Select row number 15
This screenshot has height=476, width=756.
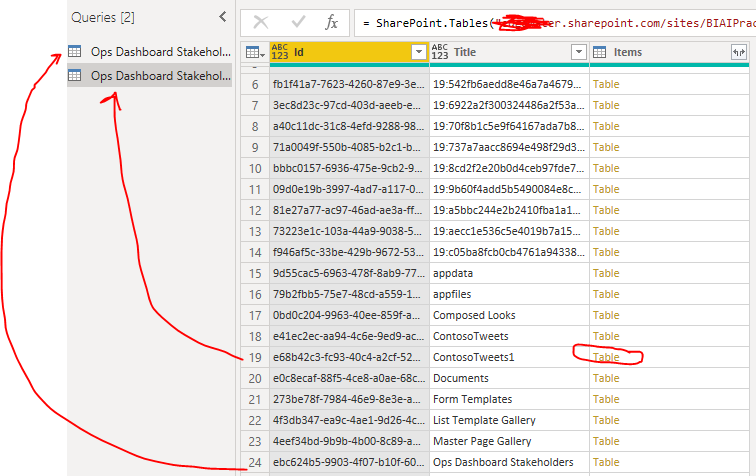click(255, 273)
